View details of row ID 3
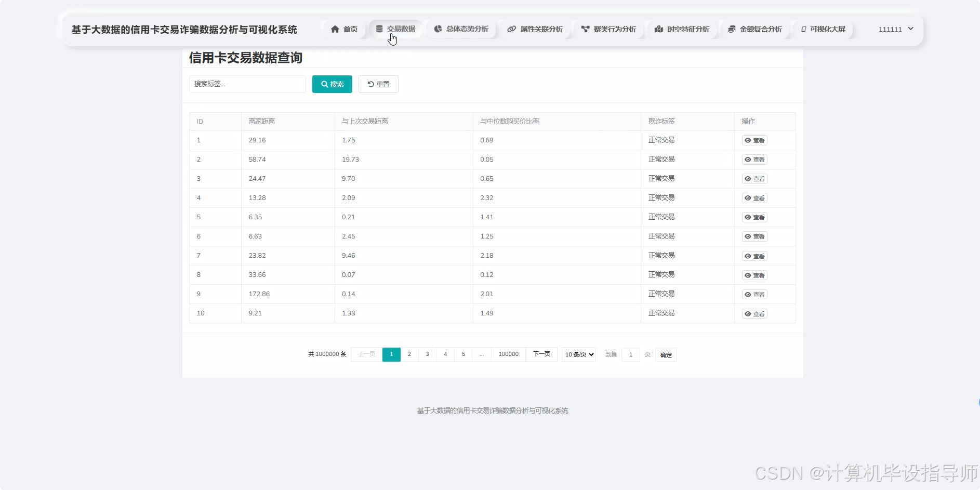 click(754, 179)
